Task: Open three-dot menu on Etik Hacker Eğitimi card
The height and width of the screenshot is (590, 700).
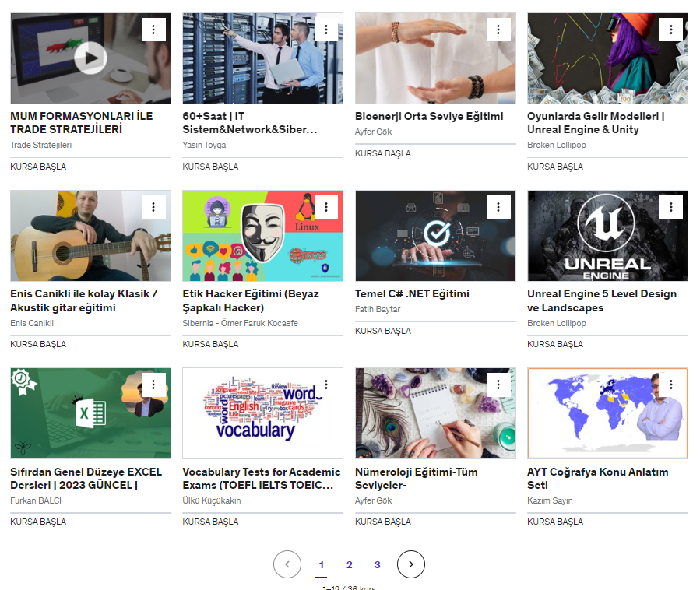Action: pyautogui.click(x=326, y=207)
